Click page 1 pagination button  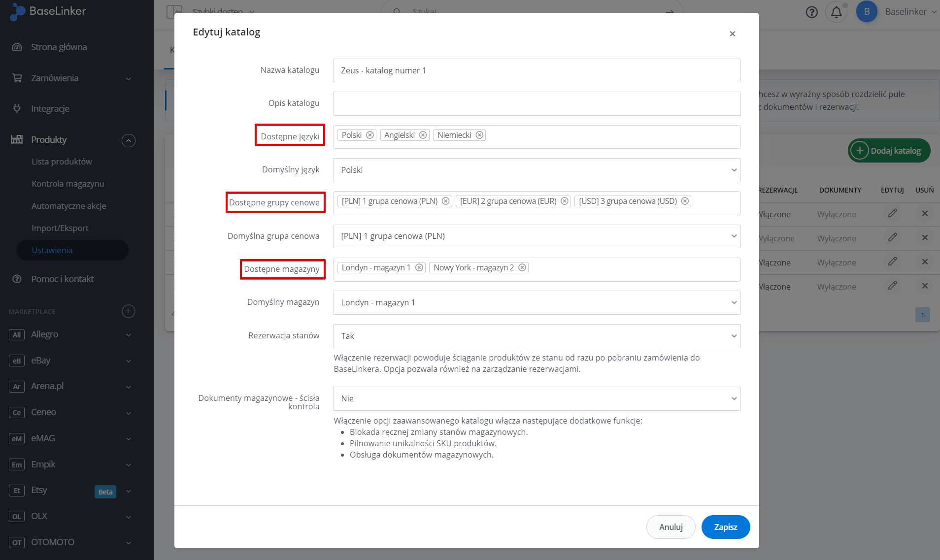[x=922, y=315]
